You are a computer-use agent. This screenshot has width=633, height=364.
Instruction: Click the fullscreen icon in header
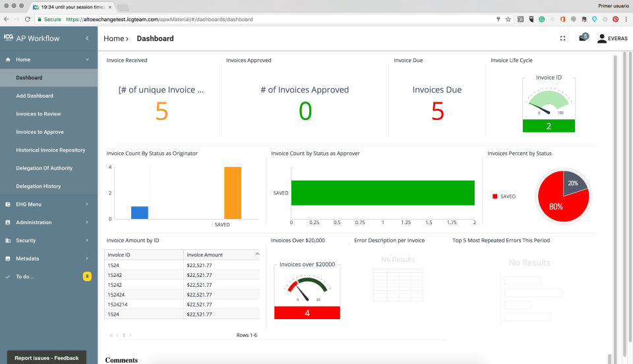point(562,38)
